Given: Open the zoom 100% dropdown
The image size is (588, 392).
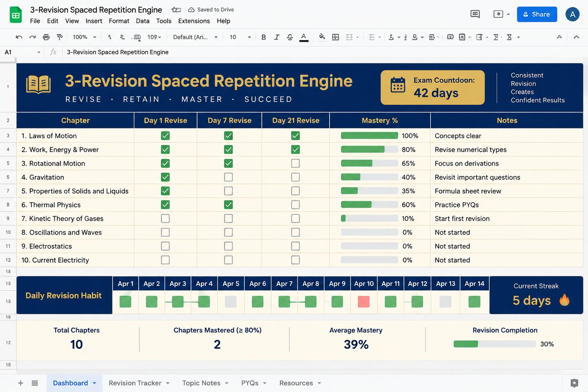Looking at the screenshot, I should [x=84, y=37].
